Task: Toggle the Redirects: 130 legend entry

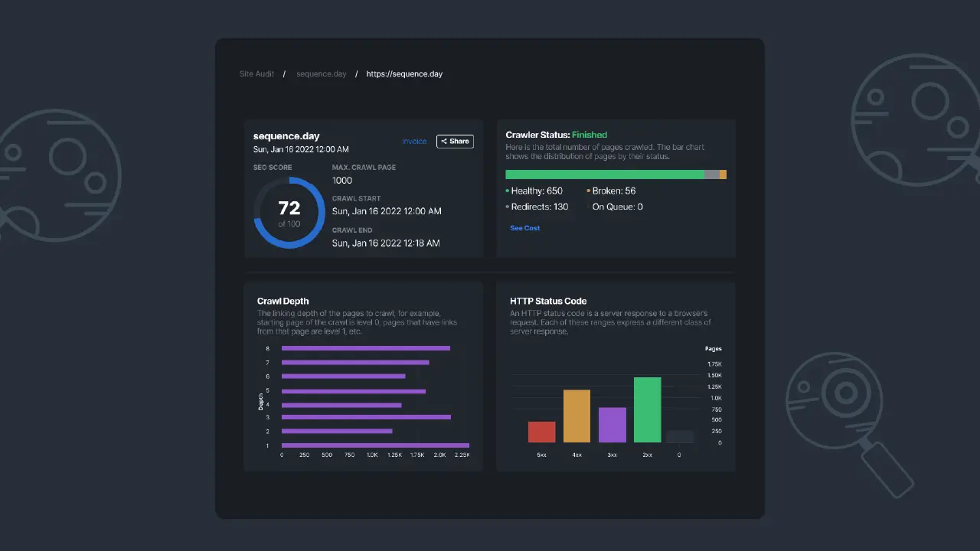Action: pyautogui.click(x=538, y=207)
